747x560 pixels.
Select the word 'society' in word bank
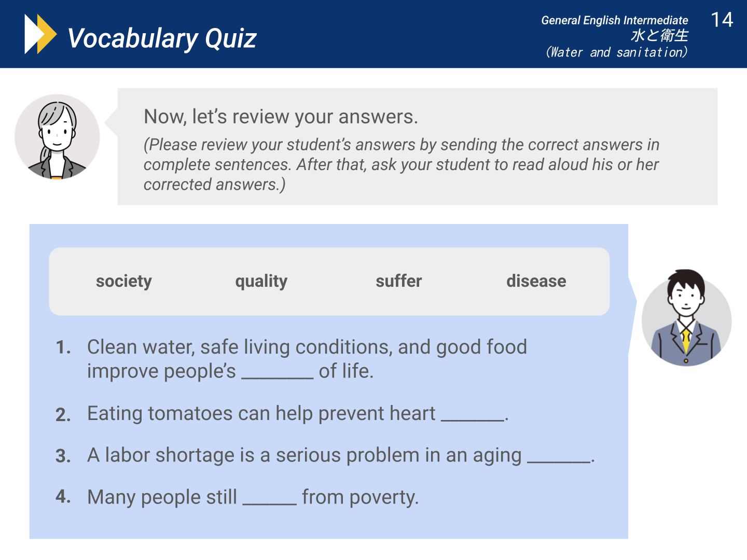tap(124, 281)
